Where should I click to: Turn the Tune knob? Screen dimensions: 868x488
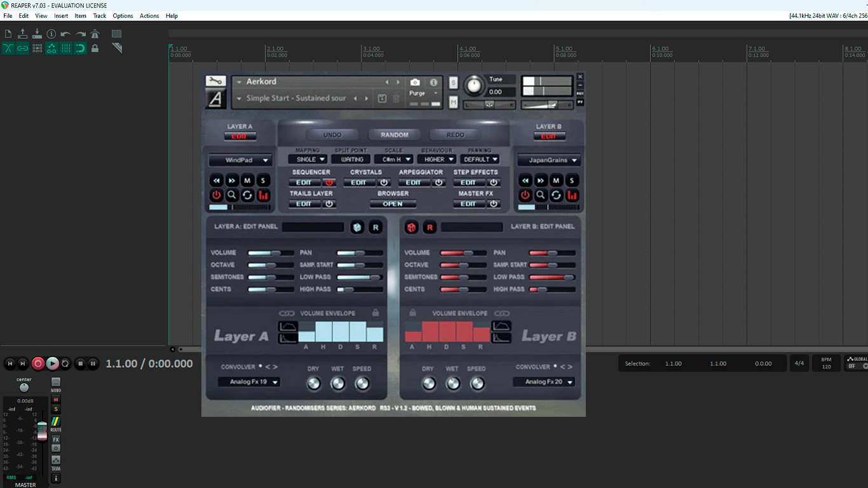pos(473,86)
